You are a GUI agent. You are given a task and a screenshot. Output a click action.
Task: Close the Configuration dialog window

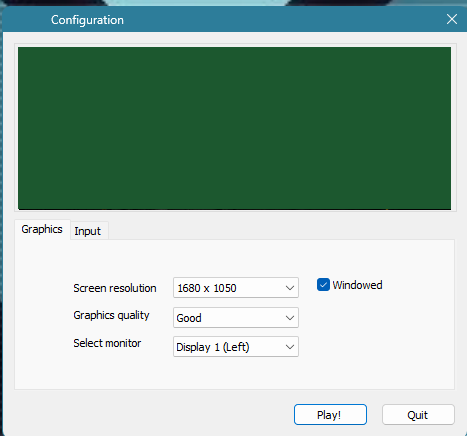(452, 19)
